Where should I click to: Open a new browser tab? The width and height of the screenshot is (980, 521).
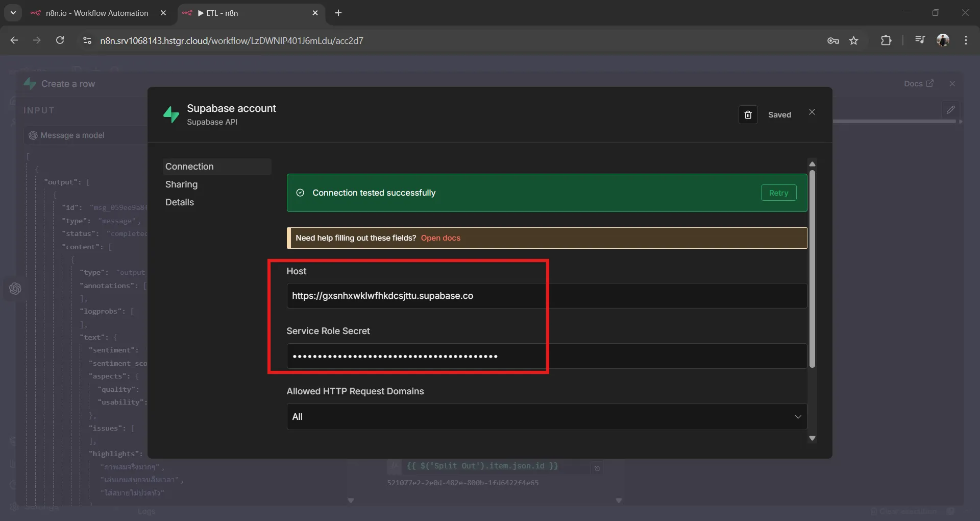click(x=338, y=13)
